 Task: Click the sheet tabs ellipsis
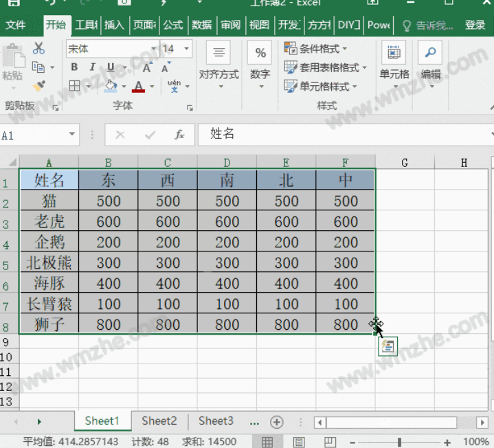point(255,423)
